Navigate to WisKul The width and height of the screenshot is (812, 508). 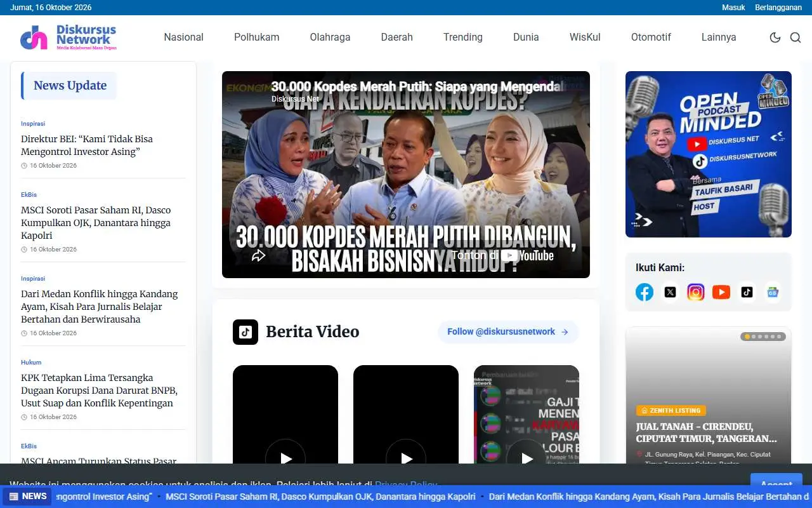click(x=585, y=37)
